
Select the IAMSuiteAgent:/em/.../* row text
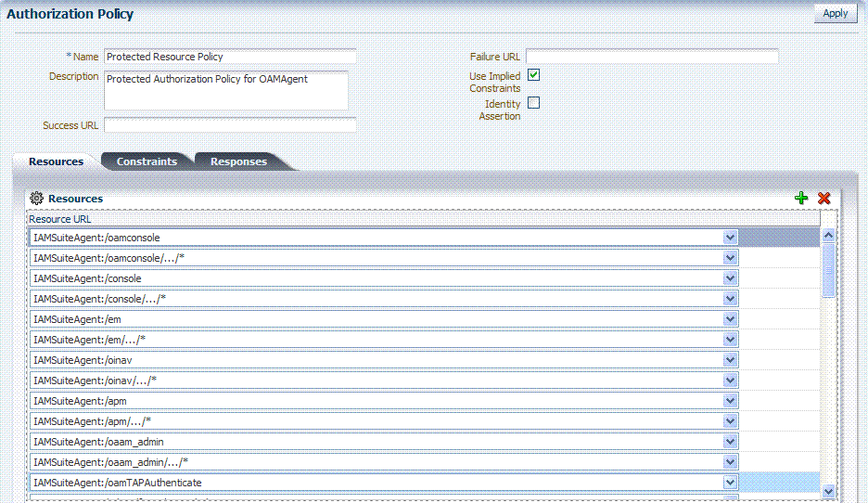tap(89, 340)
